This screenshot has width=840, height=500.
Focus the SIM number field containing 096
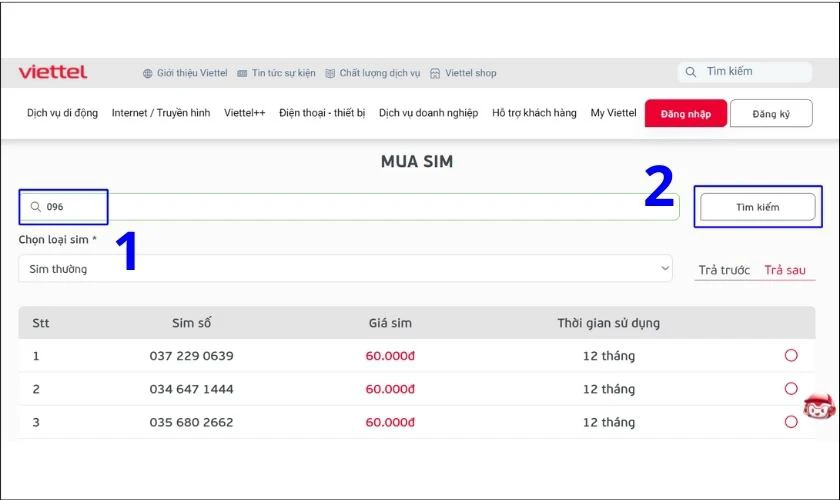point(349,207)
